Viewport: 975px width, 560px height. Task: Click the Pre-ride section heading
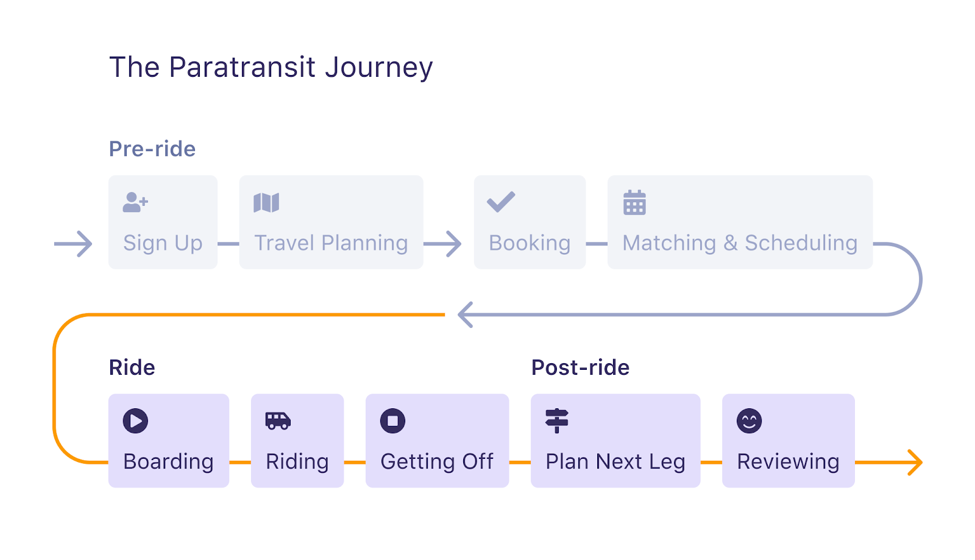tap(152, 149)
